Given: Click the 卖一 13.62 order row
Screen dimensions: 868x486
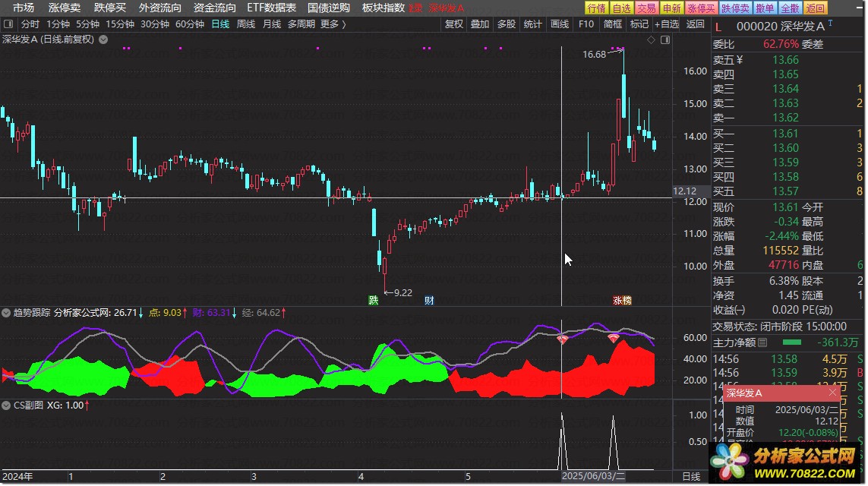Looking at the screenshot, I should [x=788, y=118].
